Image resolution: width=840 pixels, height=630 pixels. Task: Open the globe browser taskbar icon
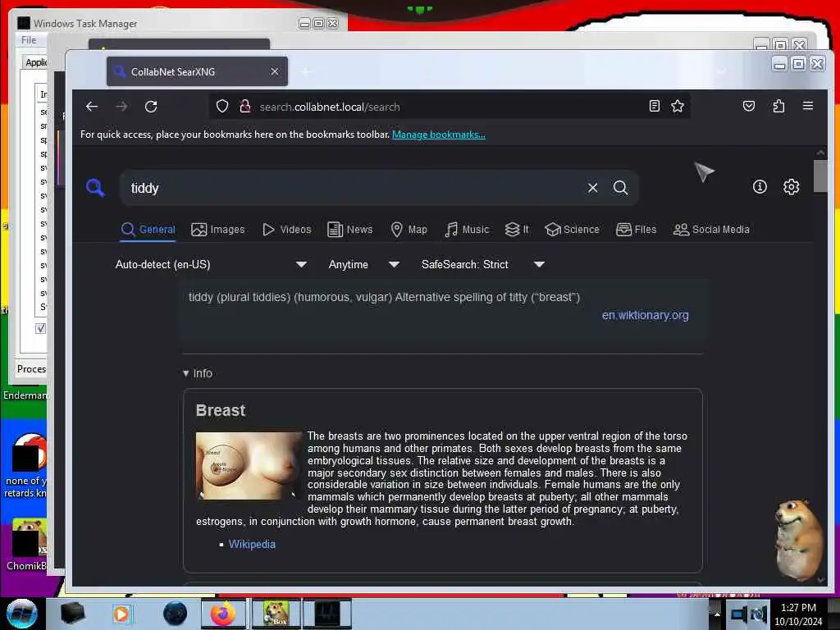[176, 614]
